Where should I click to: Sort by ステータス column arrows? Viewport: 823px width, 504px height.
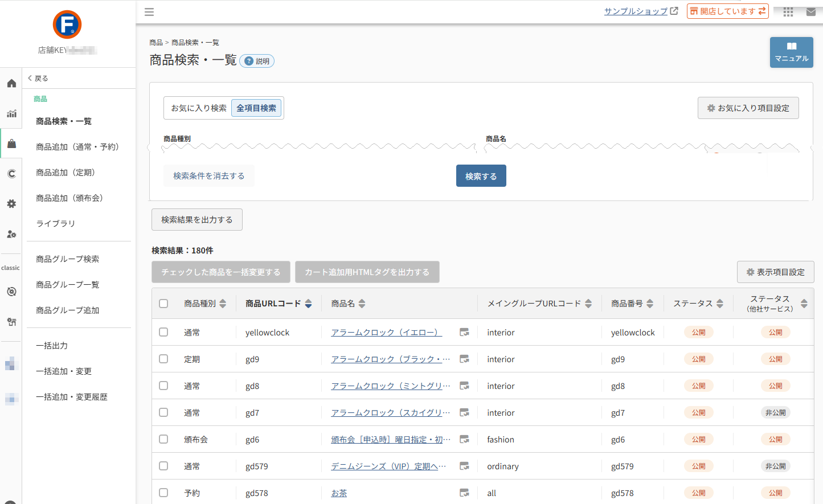[x=720, y=304]
